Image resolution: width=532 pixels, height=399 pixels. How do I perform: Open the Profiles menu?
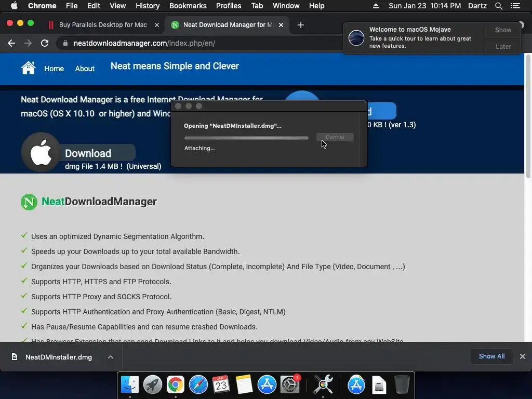coord(229,6)
